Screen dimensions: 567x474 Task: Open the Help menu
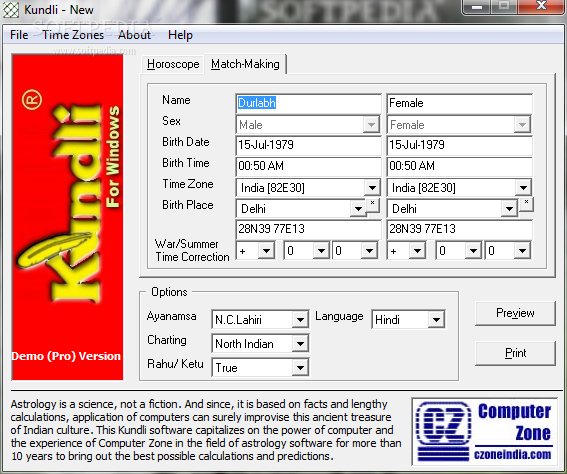(180, 35)
